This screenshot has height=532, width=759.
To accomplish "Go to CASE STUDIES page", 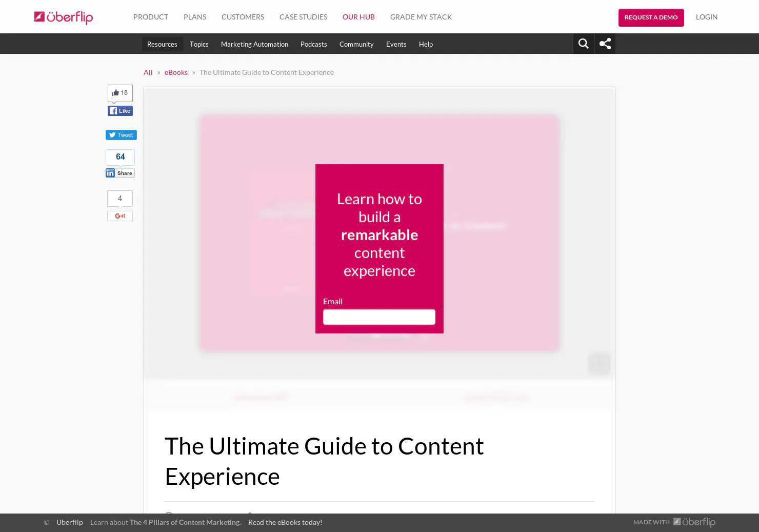I will [303, 17].
